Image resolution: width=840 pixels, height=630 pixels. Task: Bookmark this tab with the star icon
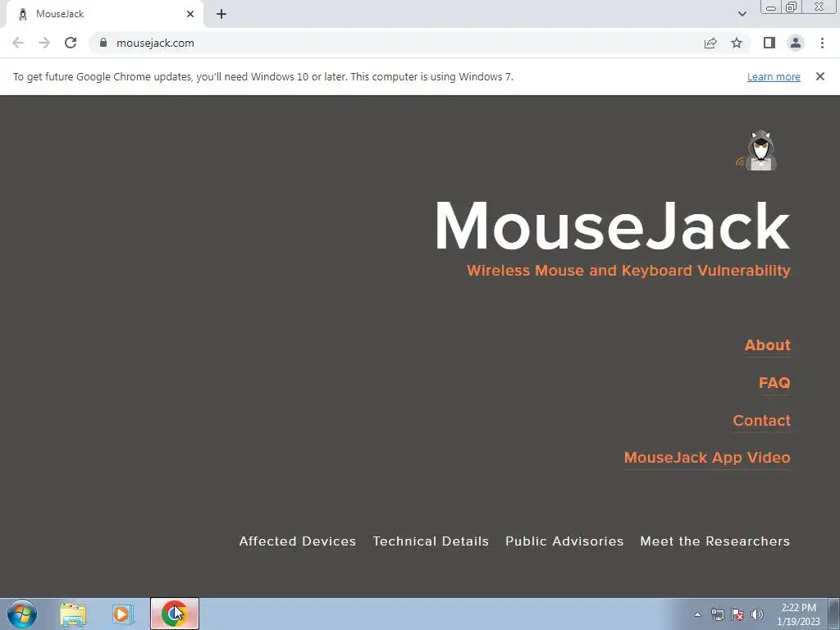tap(737, 43)
